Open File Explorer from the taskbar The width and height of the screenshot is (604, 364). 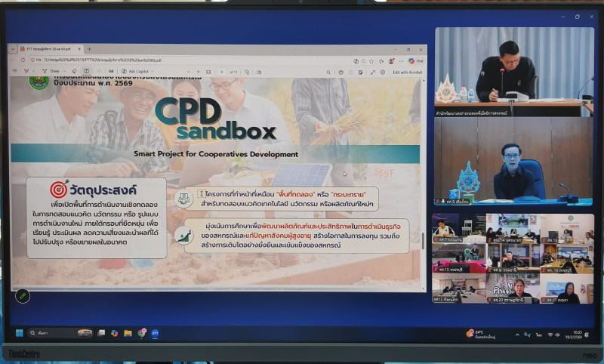pyautogui.click(x=128, y=333)
